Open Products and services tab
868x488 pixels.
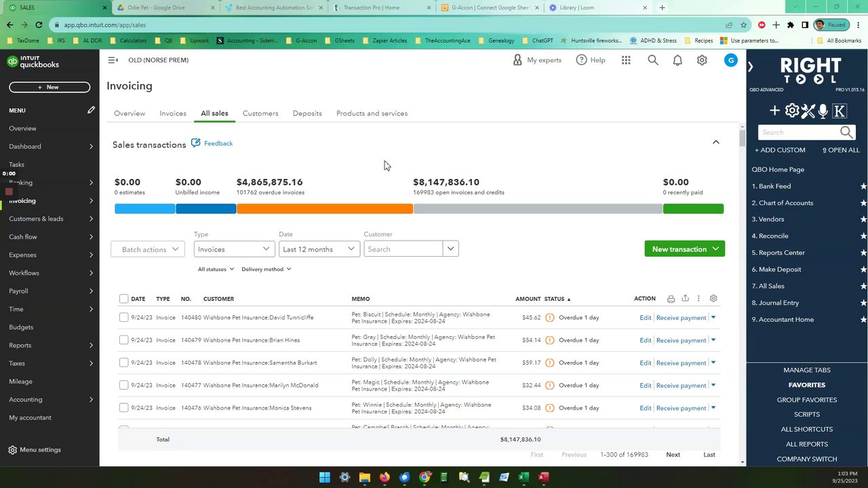pos(372,113)
